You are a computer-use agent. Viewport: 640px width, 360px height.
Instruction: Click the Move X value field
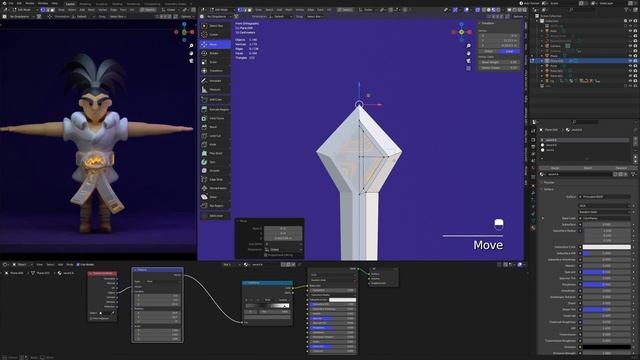point(283,229)
